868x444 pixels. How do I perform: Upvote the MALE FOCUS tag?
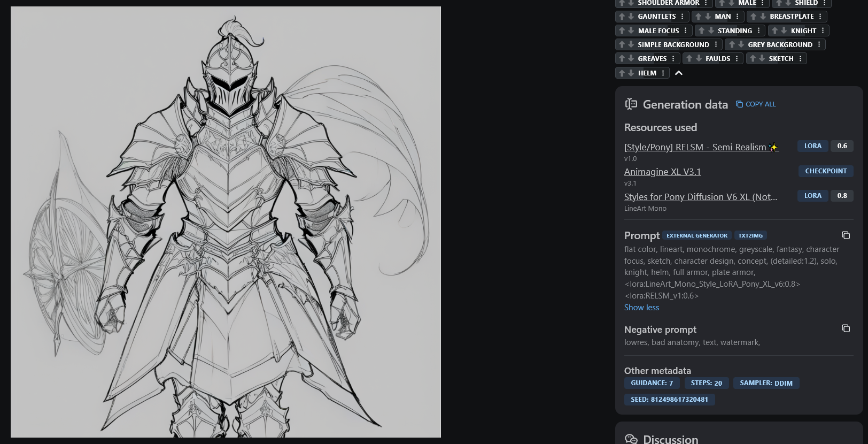[x=622, y=30]
